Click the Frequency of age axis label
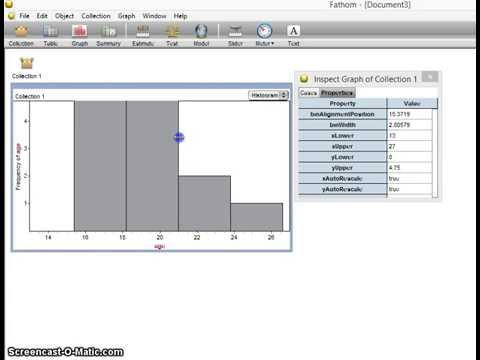The width and height of the screenshot is (480, 360). click(18, 167)
